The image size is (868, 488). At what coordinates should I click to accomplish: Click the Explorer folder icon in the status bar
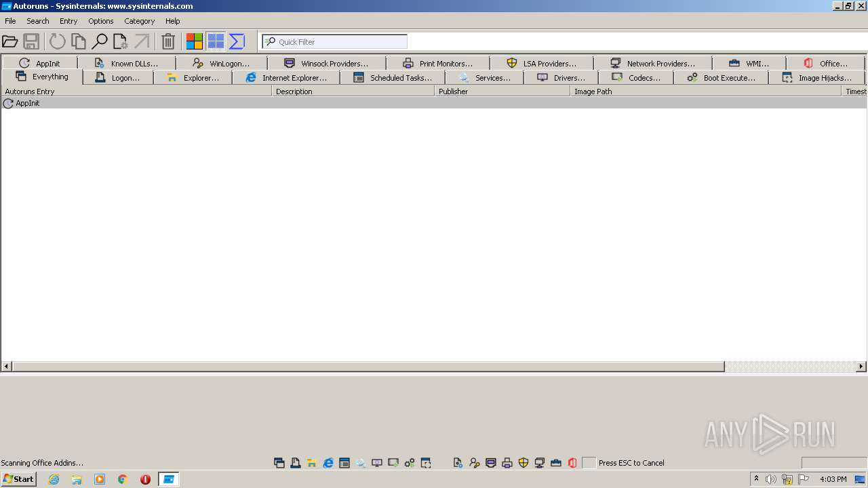point(312,463)
